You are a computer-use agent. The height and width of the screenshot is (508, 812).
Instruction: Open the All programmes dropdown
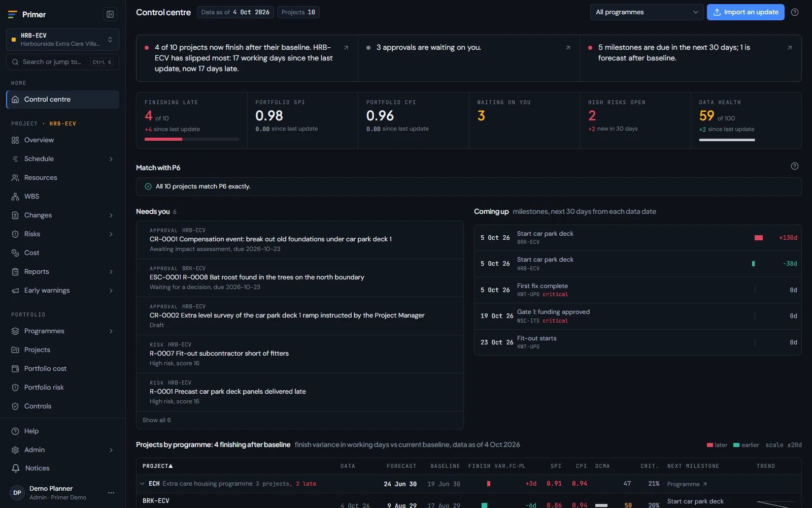[x=647, y=12]
